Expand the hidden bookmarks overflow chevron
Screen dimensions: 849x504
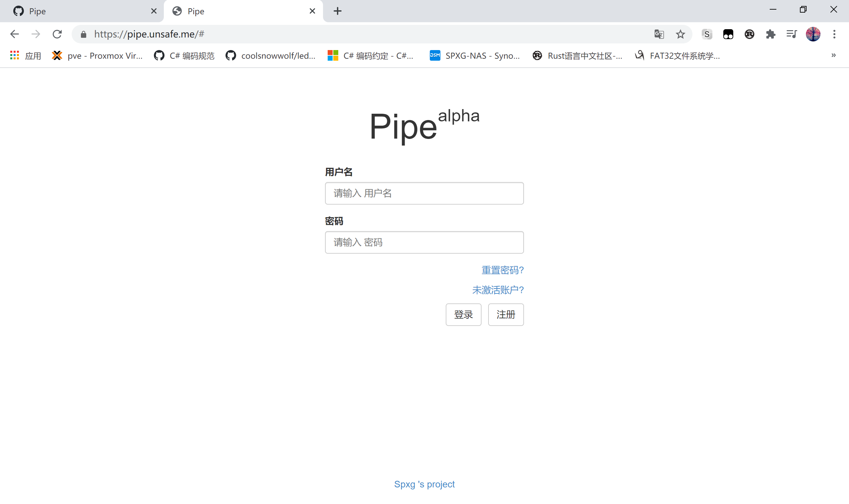[x=833, y=55]
